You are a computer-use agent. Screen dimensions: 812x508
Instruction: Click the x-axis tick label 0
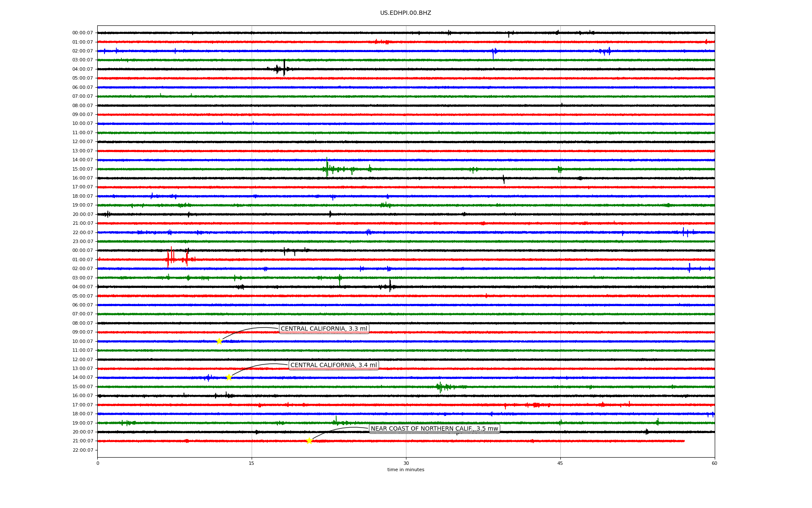click(98, 463)
